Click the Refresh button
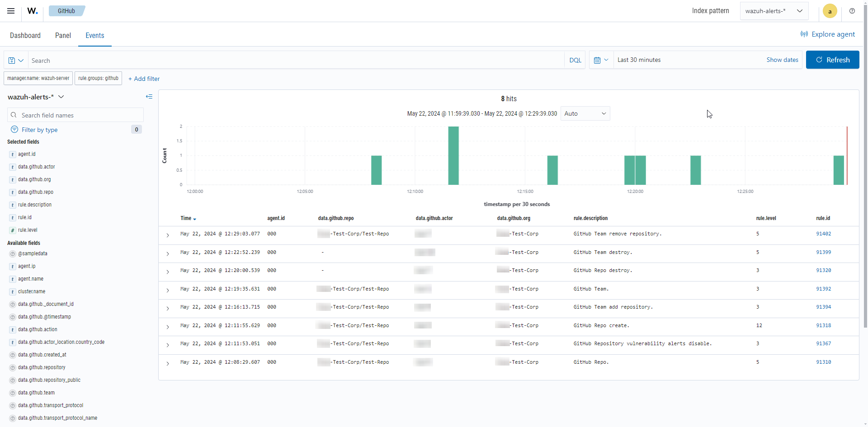Image resolution: width=868 pixels, height=427 pixels. pyautogui.click(x=832, y=60)
